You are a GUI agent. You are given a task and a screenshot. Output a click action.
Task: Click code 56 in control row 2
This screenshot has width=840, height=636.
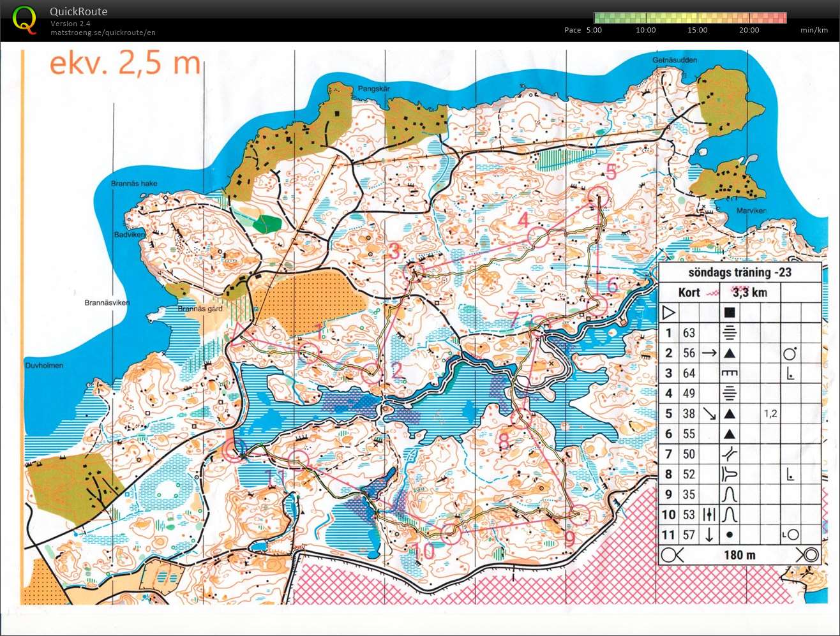tap(689, 353)
